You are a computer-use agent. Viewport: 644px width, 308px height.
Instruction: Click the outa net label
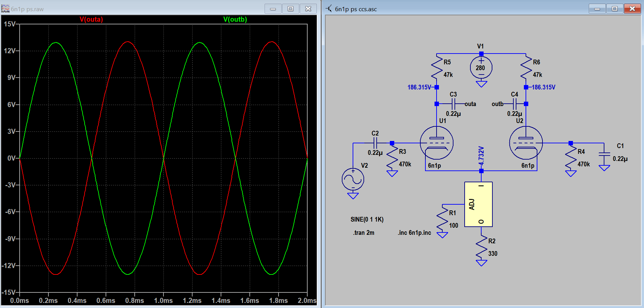click(x=470, y=104)
